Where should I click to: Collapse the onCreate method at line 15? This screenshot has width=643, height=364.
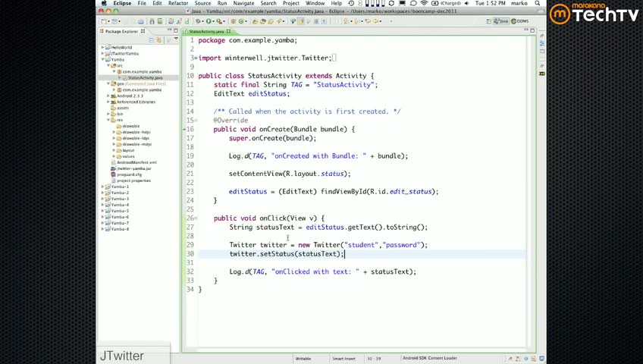[196, 121]
